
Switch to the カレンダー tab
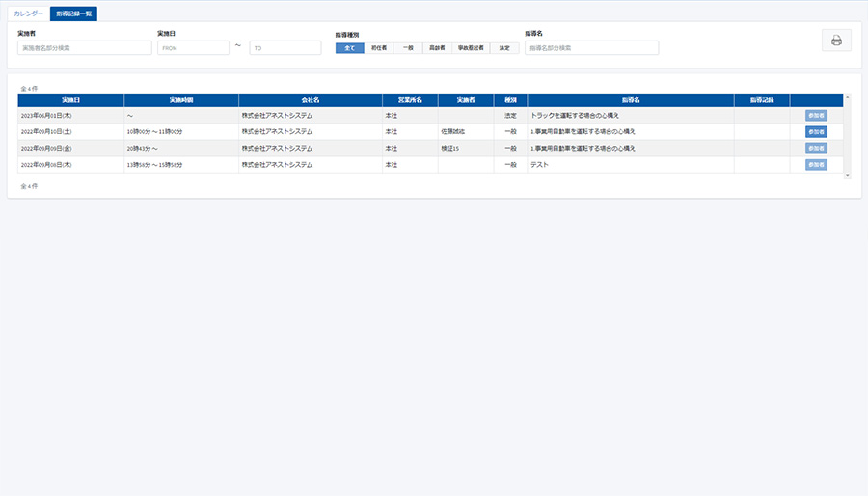click(28, 14)
